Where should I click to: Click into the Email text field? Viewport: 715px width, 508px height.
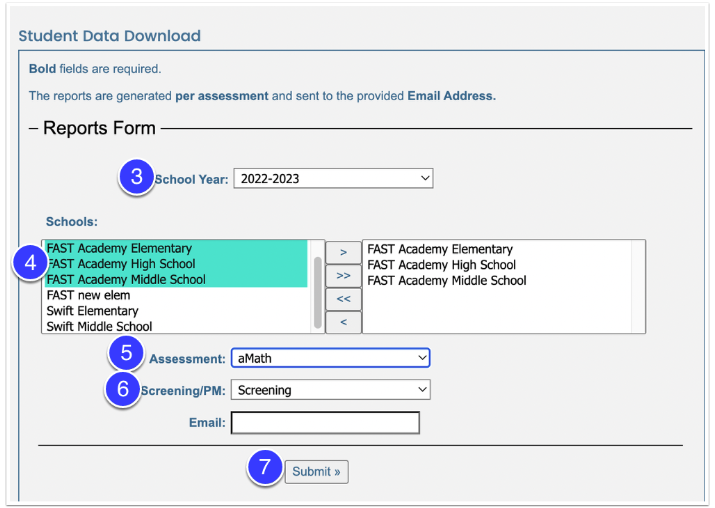(x=324, y=423)
